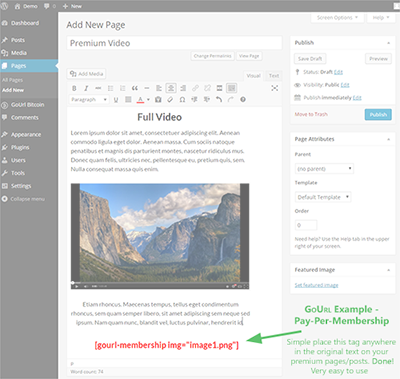The image size is (400, 379).
Task: Click the Save Draft button
Action: point(310,59)
